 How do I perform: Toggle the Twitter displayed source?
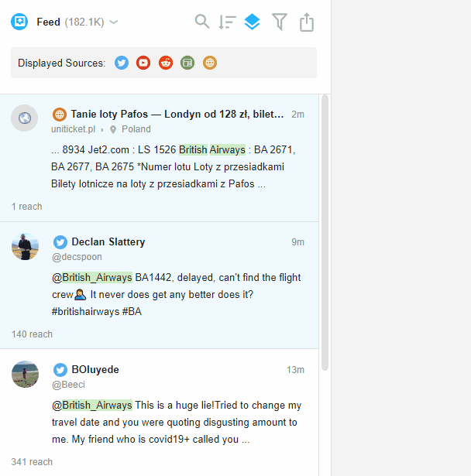pos(122,63)
